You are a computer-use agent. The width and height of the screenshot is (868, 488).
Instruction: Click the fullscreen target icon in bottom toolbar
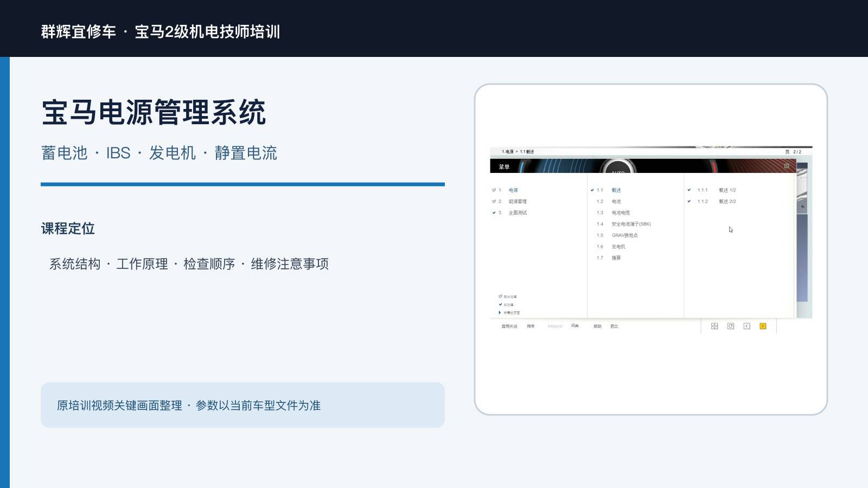click(714, 326)
